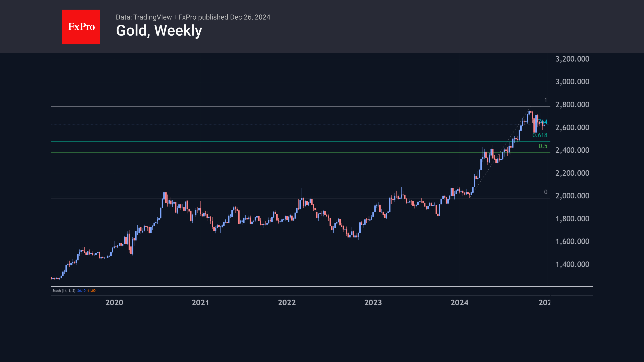644x362 pixels.
Task: Click the Stoch (14, 1, 3) indicator label
Action: coord(64,291)
